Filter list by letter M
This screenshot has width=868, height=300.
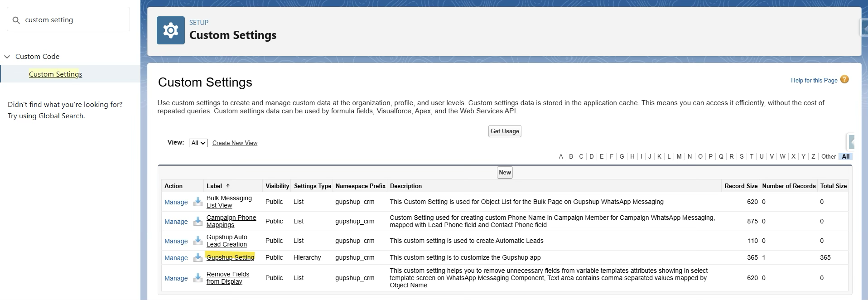click(679, 156)
